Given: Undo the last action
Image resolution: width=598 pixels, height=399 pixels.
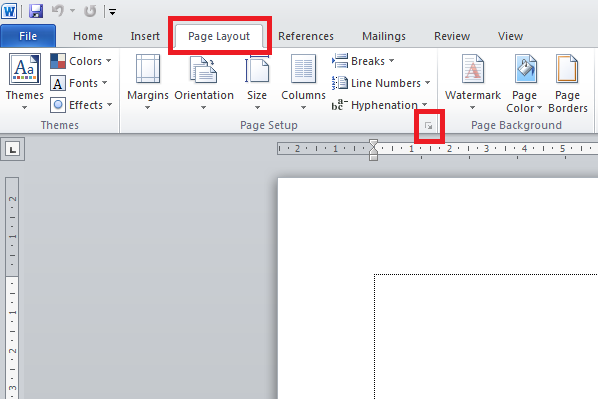Looking at the screenshot, I should pyautogui.click(x=58, y=11).
